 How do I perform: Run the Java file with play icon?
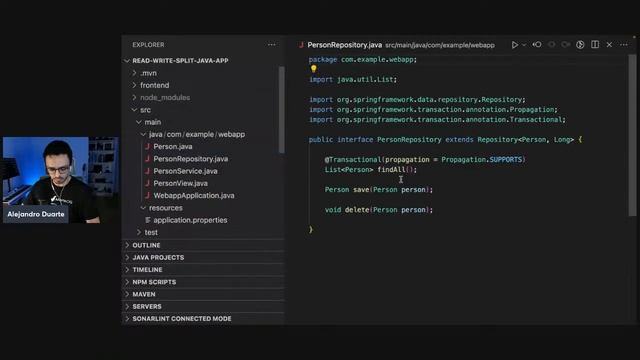click(x=515, y=45)
